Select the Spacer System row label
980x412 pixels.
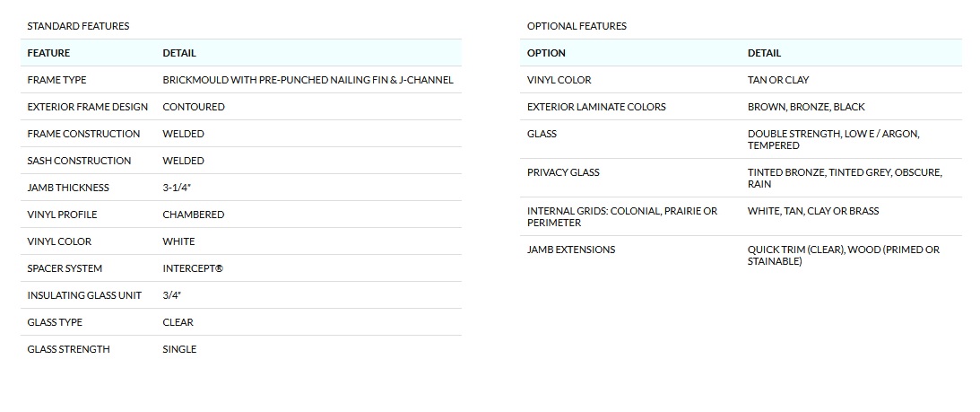pos(65,268)
